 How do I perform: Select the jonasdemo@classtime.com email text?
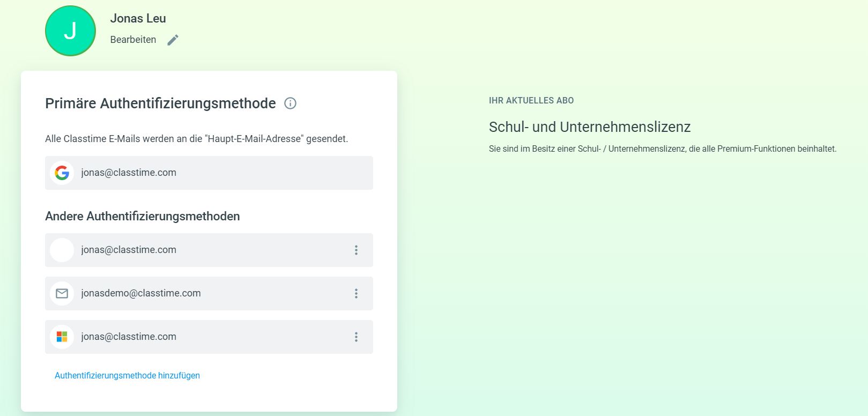141,293
